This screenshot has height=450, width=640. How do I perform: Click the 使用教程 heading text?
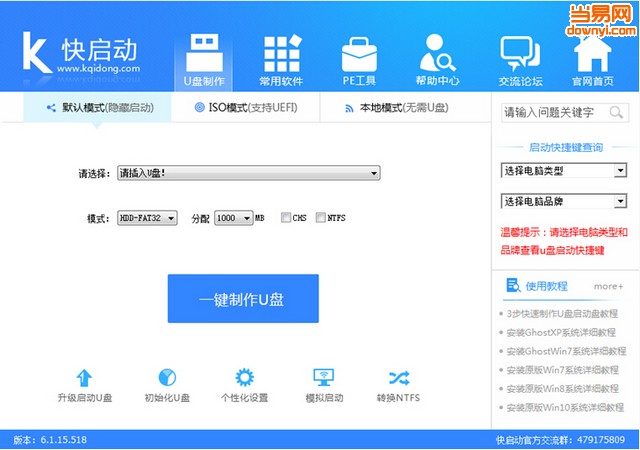(546, 286)
